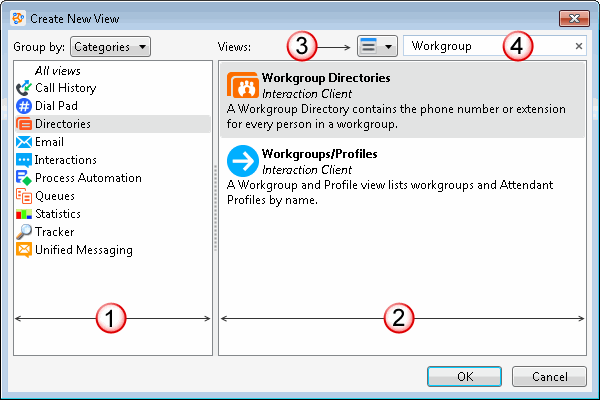Screen dimensions: 600x400
Task: Clear the Workgroup search text
Action: pos(579,46)
